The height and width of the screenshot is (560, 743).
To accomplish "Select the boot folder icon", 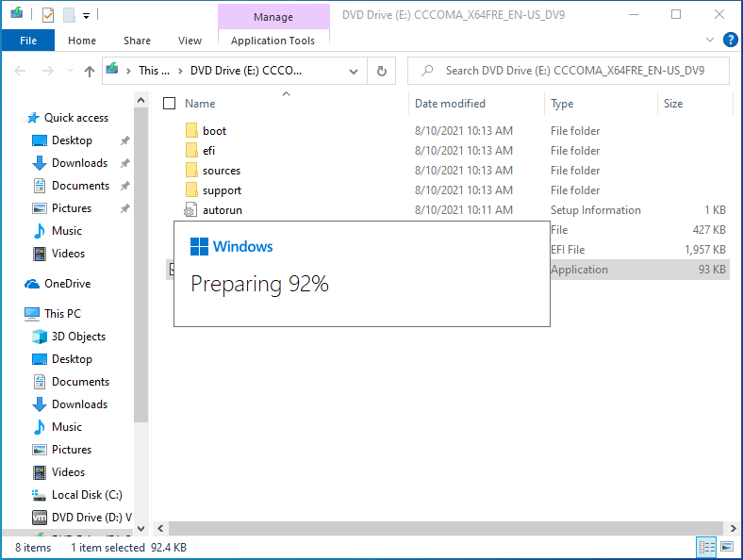I will (191, 130).
